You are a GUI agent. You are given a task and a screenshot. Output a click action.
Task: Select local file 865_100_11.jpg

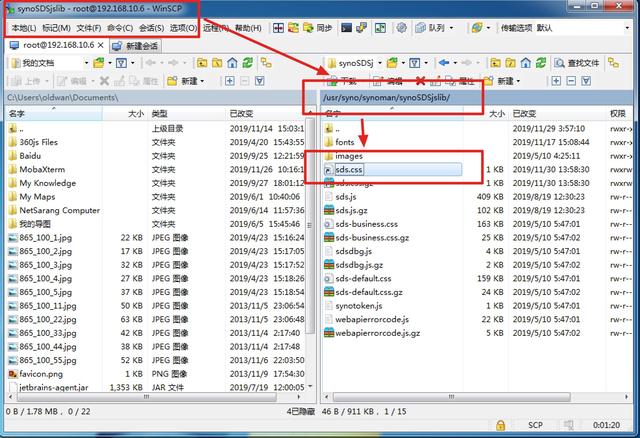pos(48,306)
